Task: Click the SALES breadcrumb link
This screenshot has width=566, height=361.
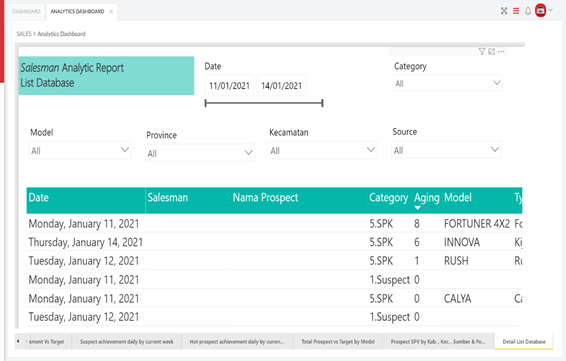Action: (x=24, y=34)
